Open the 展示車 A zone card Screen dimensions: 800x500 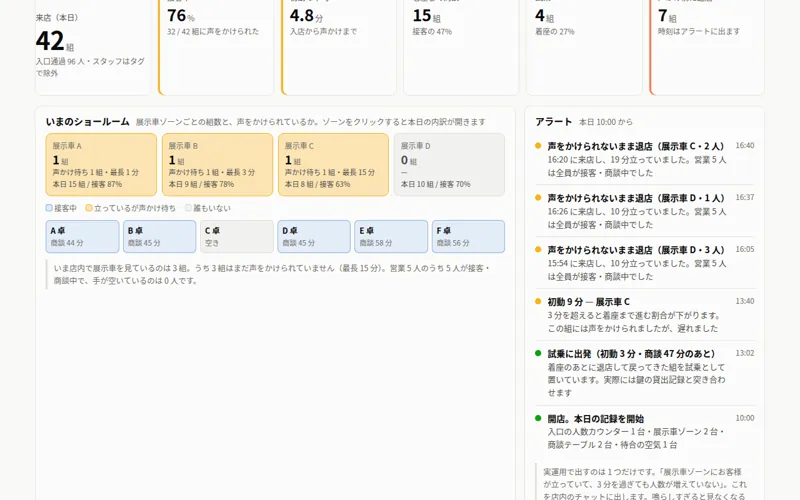(x=101, y=165)
